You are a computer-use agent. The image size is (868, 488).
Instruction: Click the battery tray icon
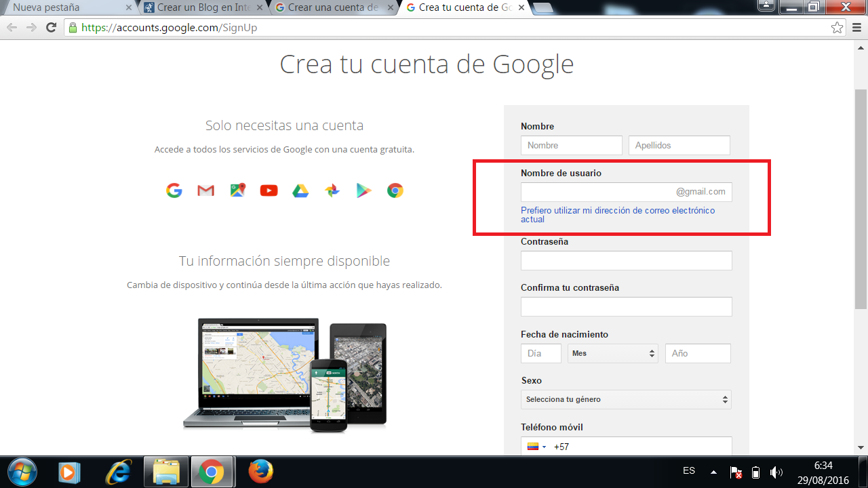755,472
